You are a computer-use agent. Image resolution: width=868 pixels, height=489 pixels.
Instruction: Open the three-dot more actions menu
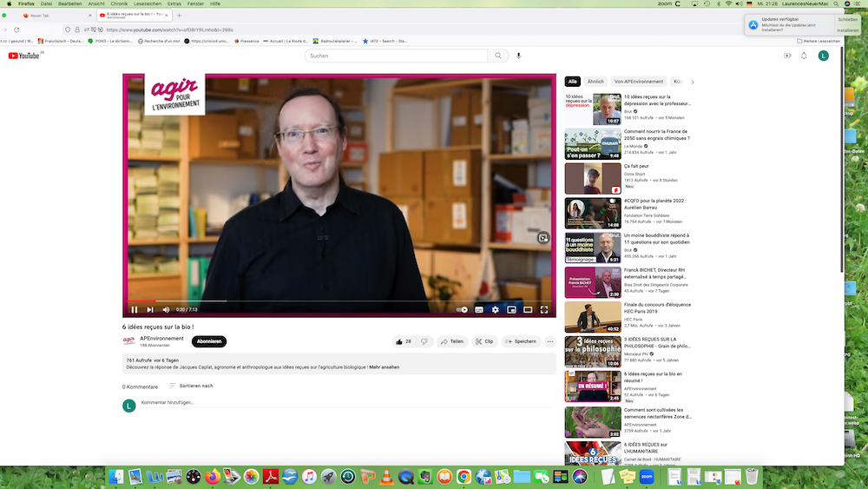pyautogui.click(x=549, y=341)
